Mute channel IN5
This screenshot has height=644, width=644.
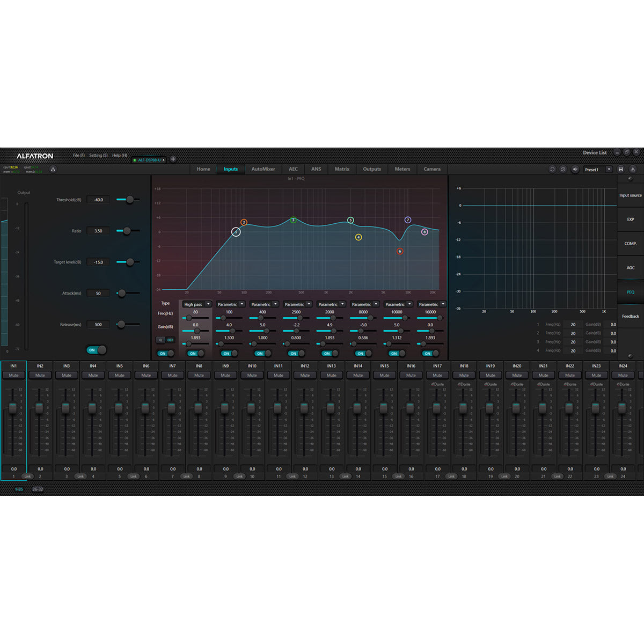(119, 375)
